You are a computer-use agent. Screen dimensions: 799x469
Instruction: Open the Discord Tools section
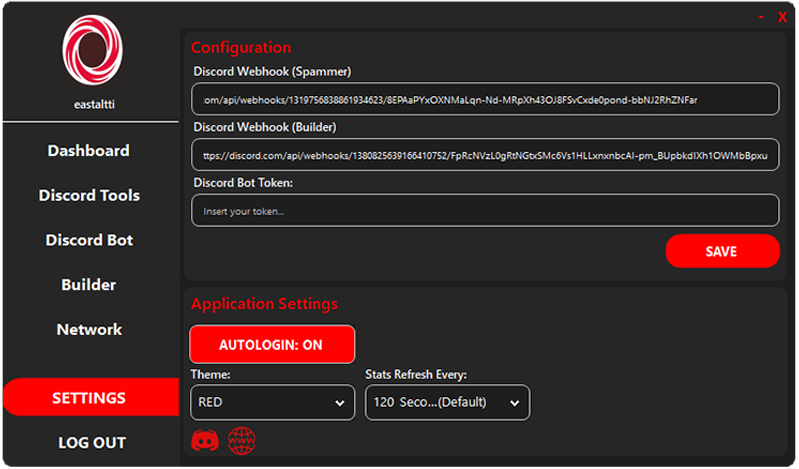(89, 195)
